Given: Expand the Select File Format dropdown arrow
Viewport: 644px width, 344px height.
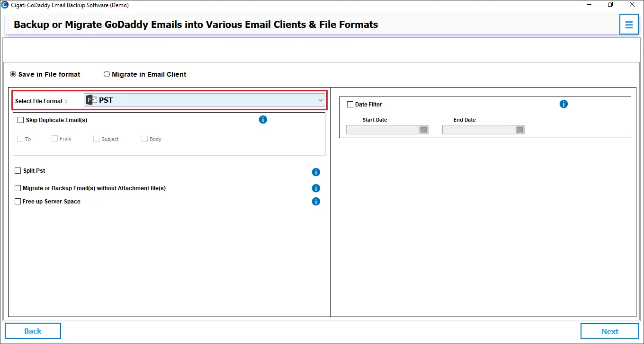Looking at the screenshot, I should coord(321,100).
